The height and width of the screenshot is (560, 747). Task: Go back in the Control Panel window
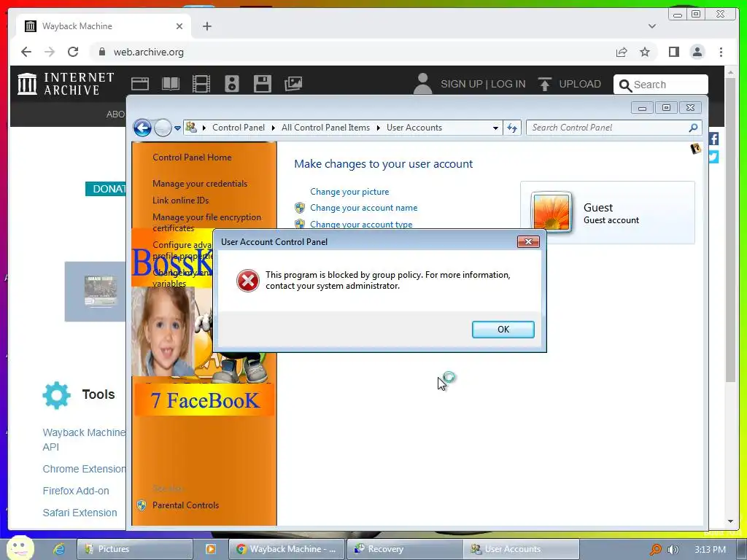[x=142, y=128]
